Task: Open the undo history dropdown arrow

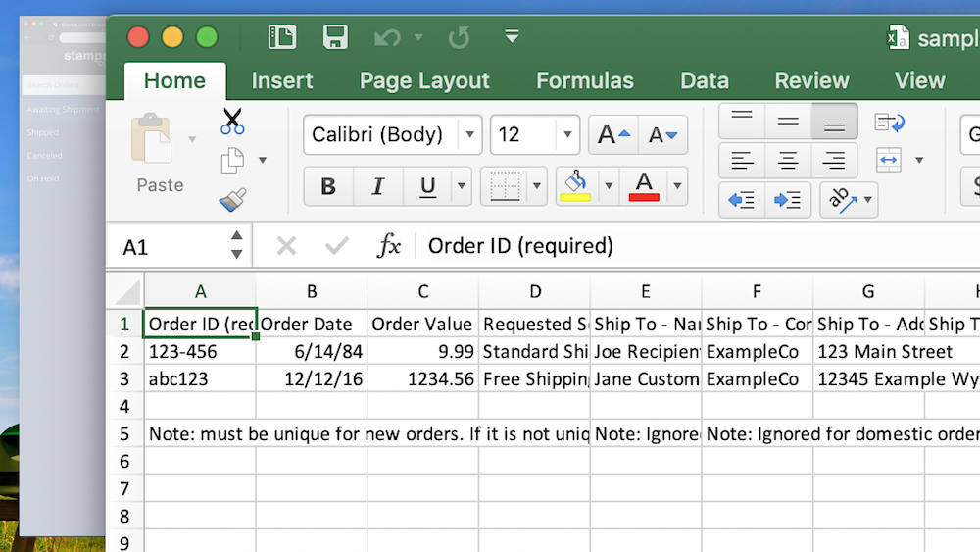Action: (418, 37)
